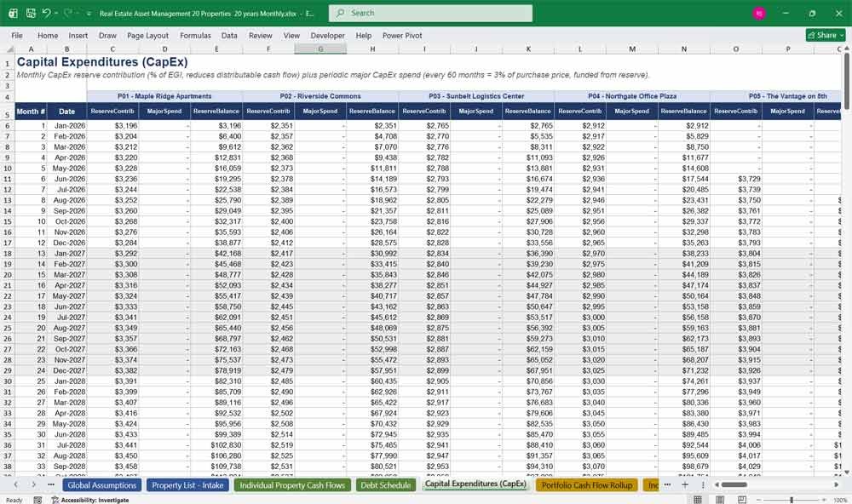Click the $3,729 cell under P05
Viewport: 852px width, 504px height.
coord(736,179)
